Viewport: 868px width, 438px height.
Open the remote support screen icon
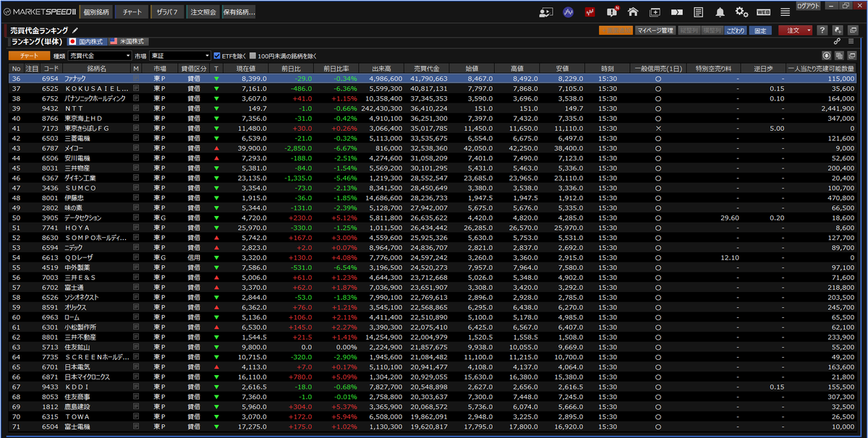(547, 12)
